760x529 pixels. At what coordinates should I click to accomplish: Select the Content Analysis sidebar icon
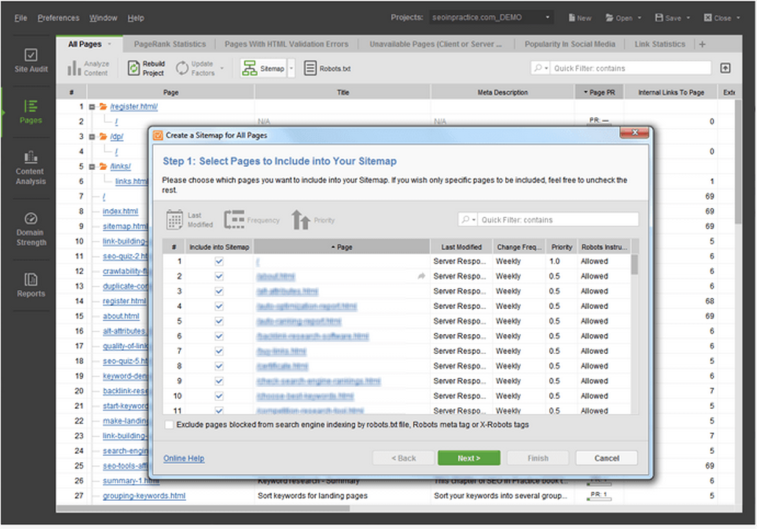coord(30,167)
